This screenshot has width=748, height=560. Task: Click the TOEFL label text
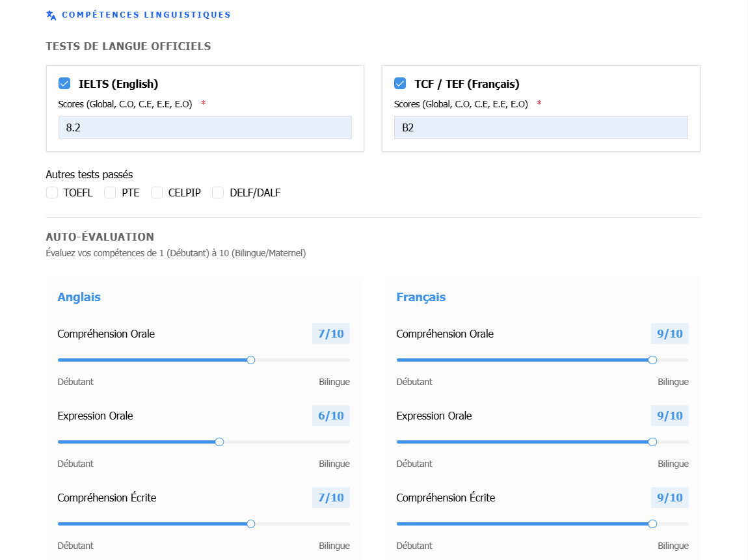pos(78,193)
